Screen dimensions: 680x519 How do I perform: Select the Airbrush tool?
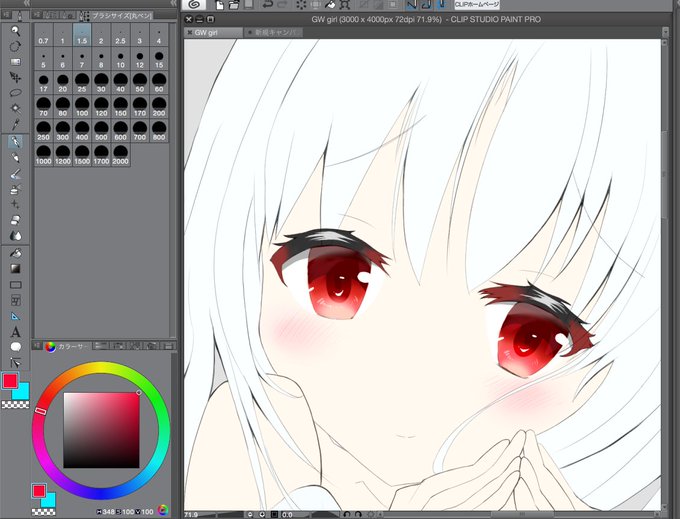pos(16,189)
